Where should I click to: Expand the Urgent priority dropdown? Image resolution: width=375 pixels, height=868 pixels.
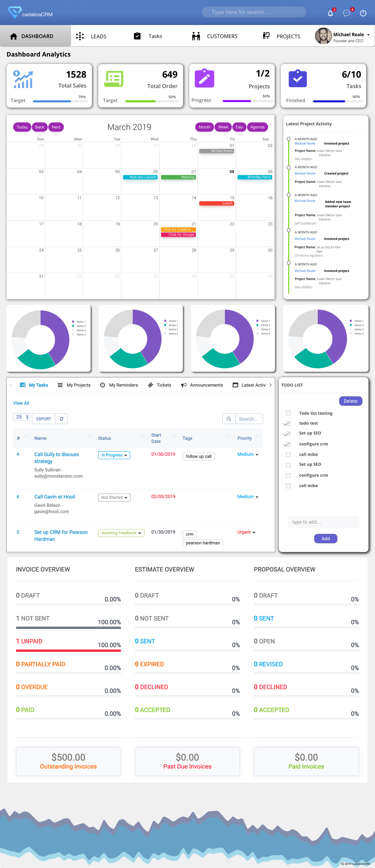tap(246, 532)
